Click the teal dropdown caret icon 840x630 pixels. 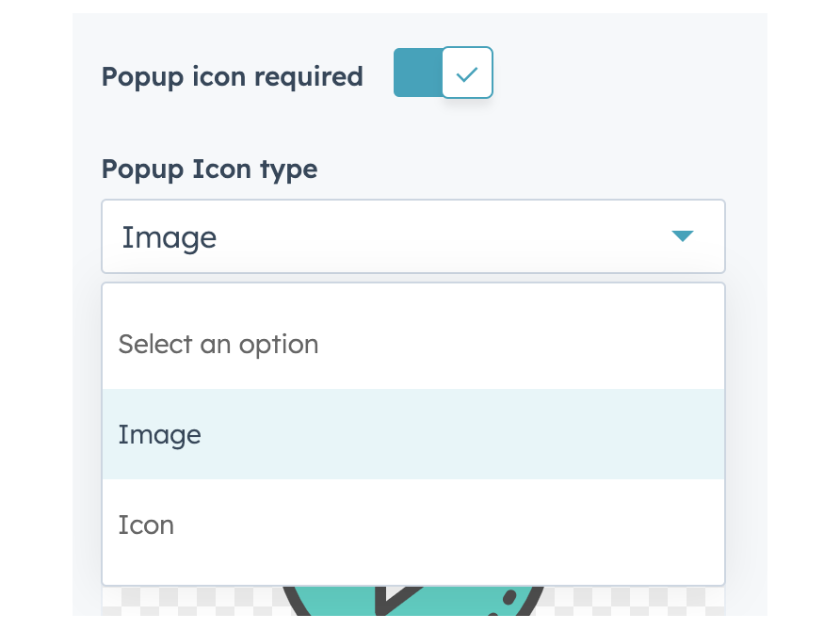[x=682, y=236]
